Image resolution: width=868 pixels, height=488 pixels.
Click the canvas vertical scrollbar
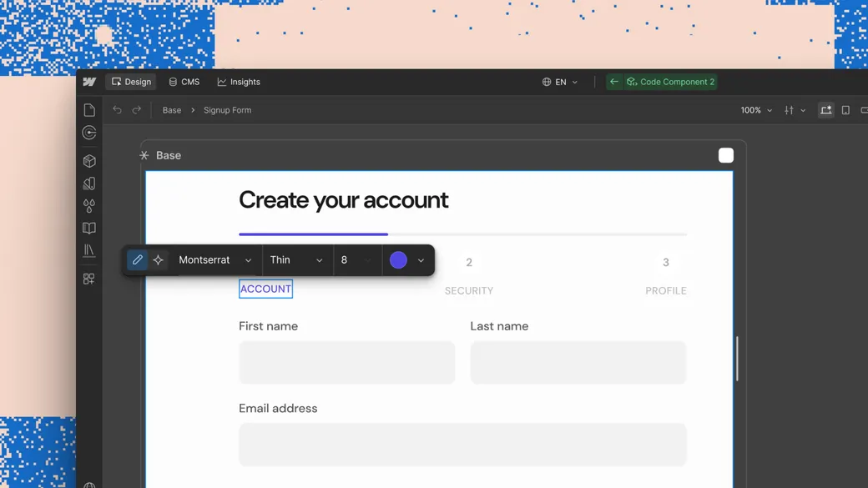pos(737,359)
